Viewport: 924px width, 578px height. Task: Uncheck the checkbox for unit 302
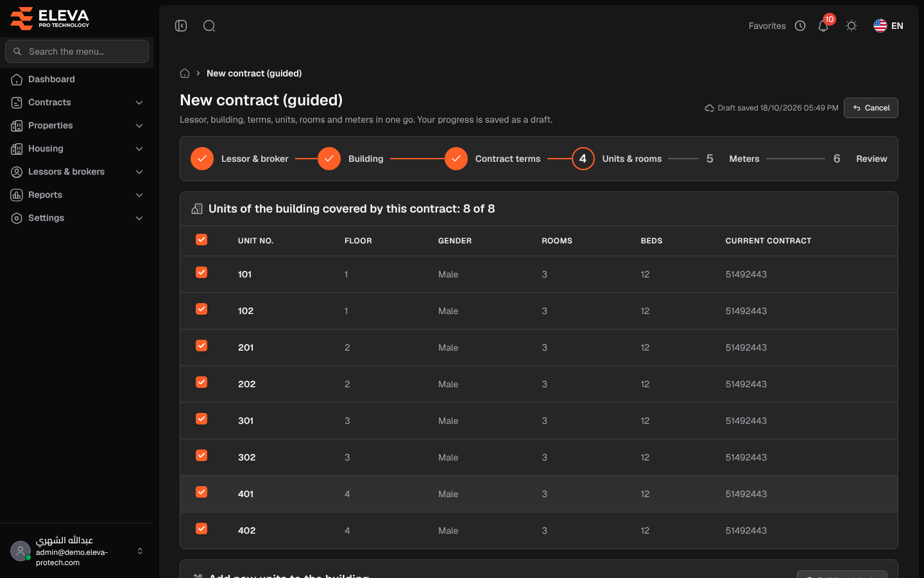[x=201, y=455]
